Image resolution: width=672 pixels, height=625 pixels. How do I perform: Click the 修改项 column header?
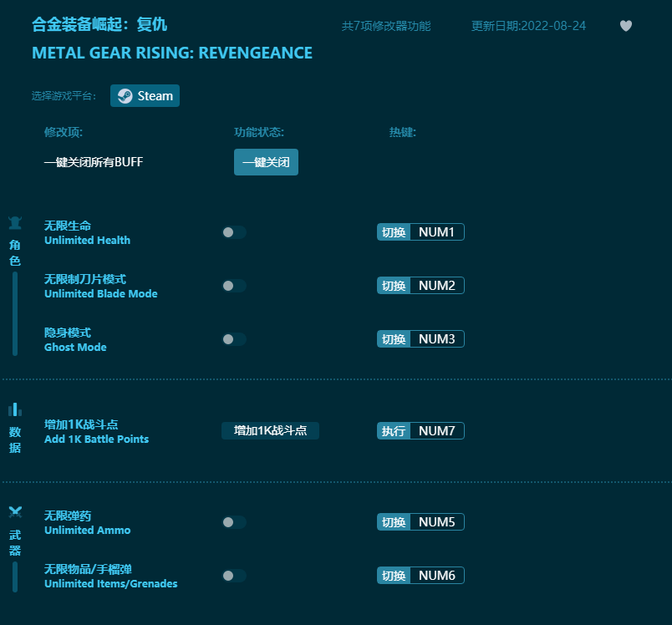point(64,132)
